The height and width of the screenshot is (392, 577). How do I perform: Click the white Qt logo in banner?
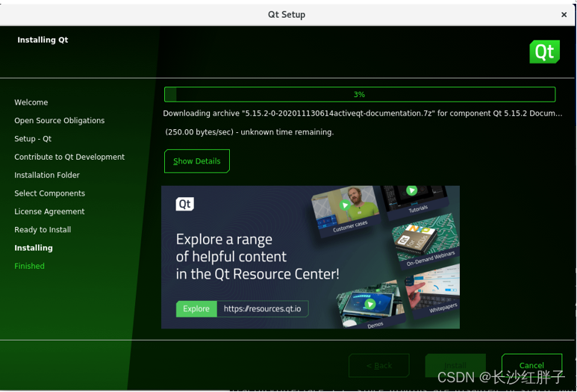pyautogui.click(x=184, y=204)
